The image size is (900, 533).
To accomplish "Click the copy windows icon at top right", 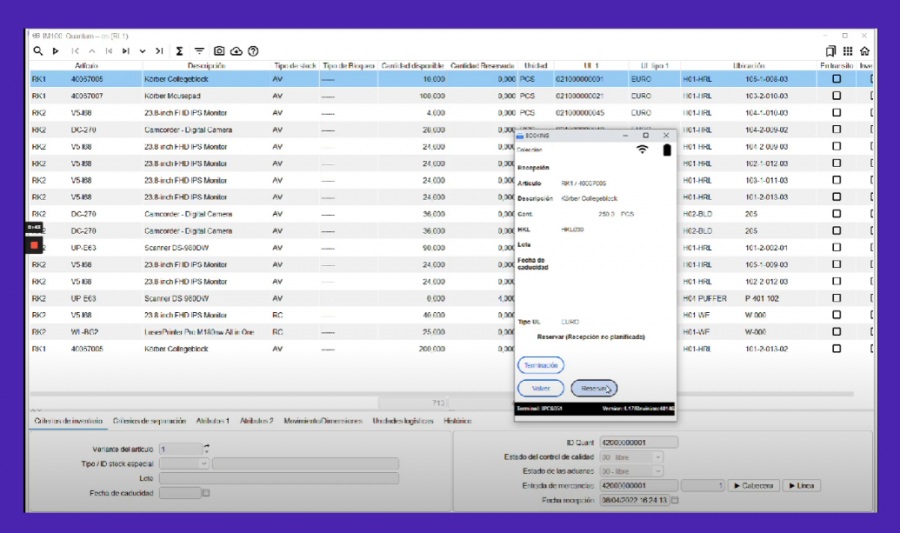I will coord(831,51).
